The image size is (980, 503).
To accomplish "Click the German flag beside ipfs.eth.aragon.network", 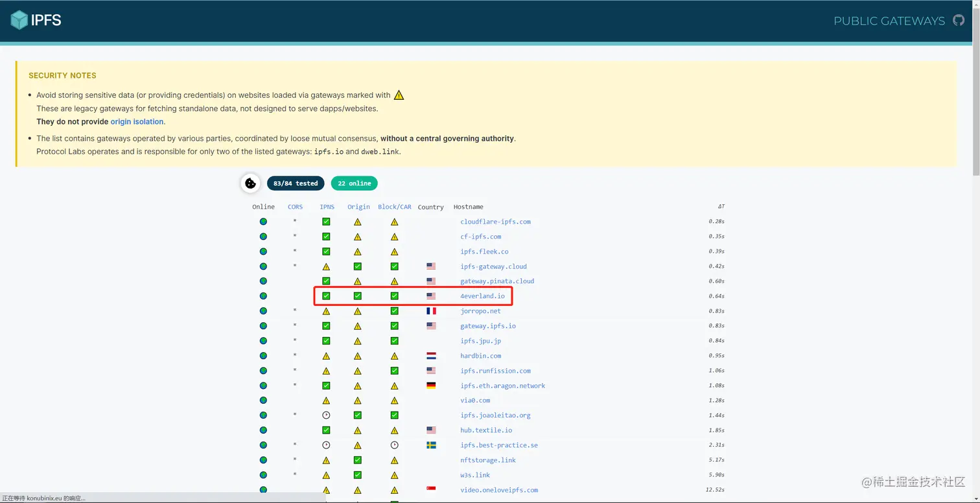I will pos(431,386).
